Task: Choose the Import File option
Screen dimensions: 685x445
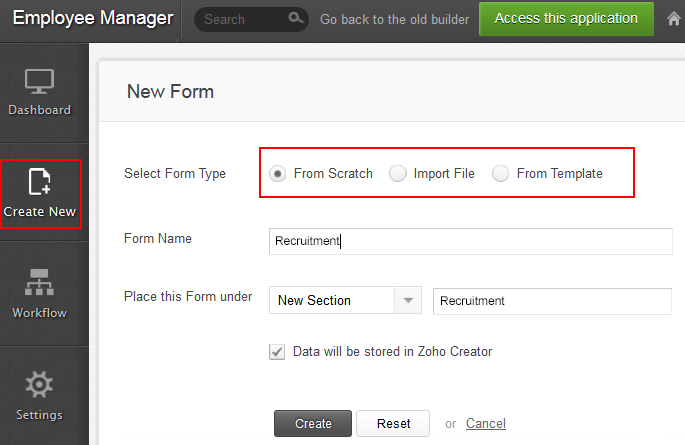Action: pyautogui.click(x=398, y=174)
